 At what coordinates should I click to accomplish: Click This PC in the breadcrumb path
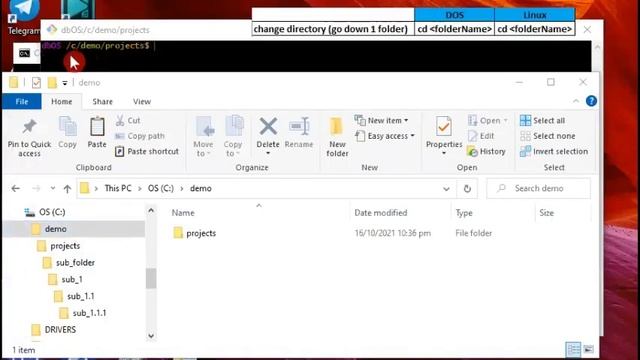coord(118,188)
